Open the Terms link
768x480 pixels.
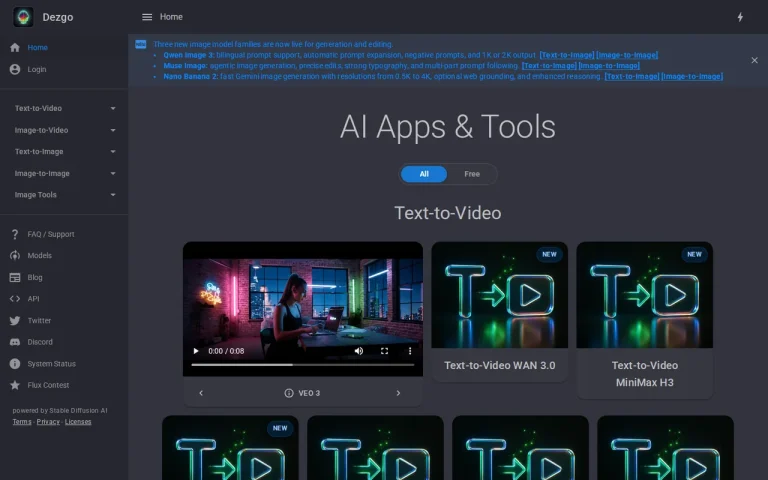(22, 422)
